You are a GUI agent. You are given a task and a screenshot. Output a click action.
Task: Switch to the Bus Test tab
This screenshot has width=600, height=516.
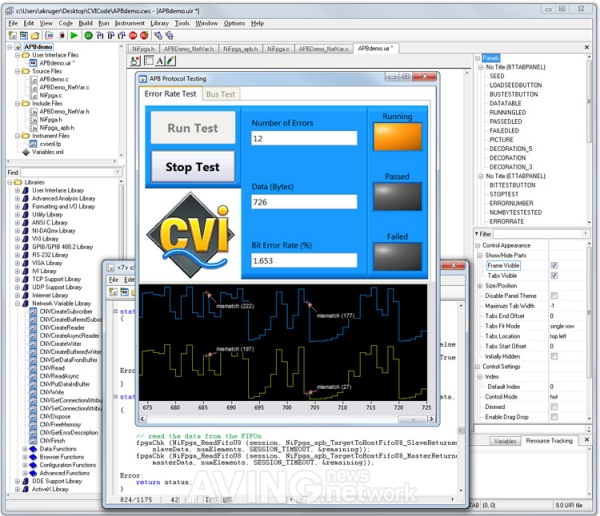click(220, 94)
